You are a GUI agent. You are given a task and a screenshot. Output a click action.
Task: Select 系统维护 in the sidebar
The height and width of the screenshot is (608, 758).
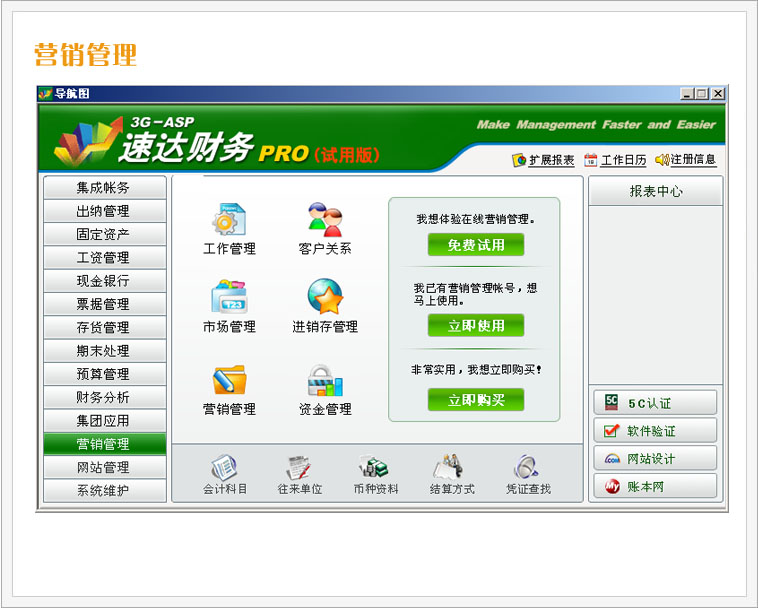pyautogui.click(x=105, y=490)
